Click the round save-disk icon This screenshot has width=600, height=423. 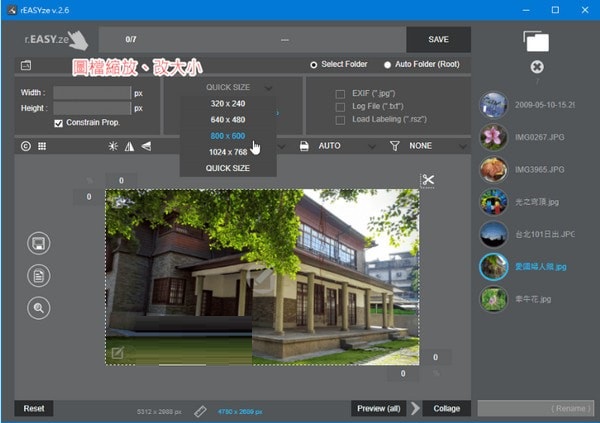[39, 243]
